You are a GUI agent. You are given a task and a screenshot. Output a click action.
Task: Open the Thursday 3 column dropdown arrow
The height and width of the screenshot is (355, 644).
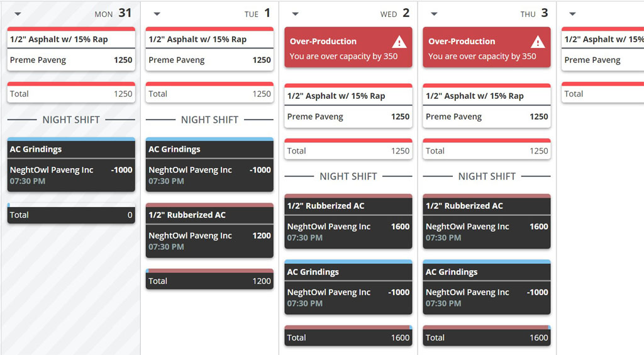(434, 14)
